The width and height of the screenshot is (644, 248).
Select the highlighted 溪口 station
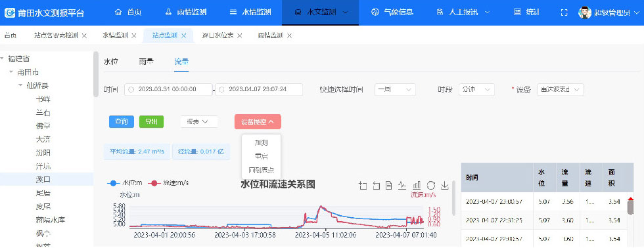[x=43, y=179]
